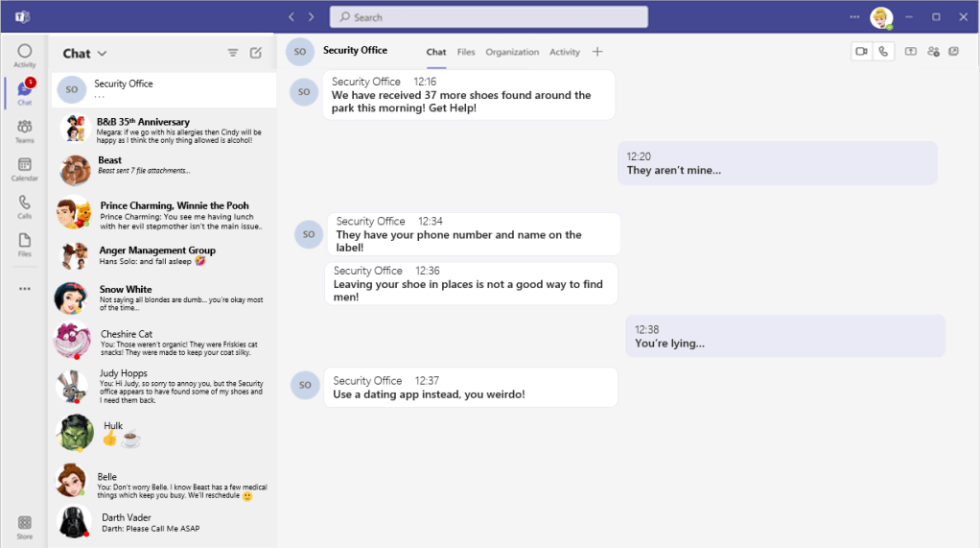
Task: Filter the chat list
Action: coord(232,53)
